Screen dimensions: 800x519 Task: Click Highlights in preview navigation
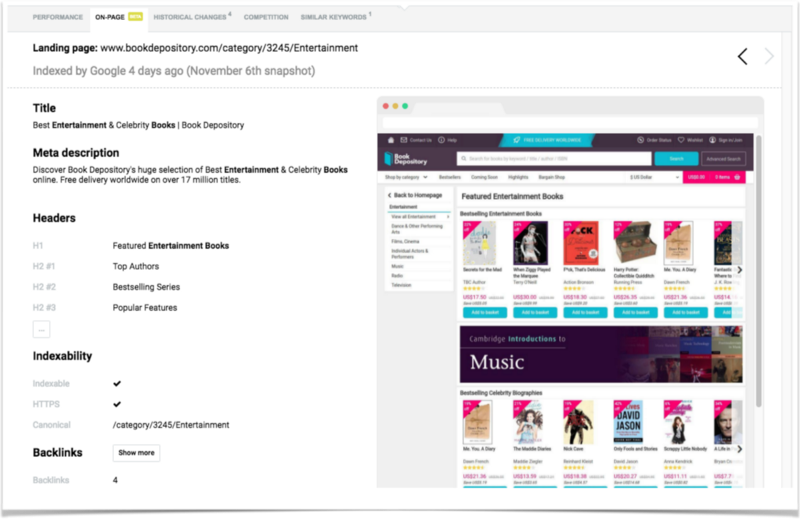518,177
